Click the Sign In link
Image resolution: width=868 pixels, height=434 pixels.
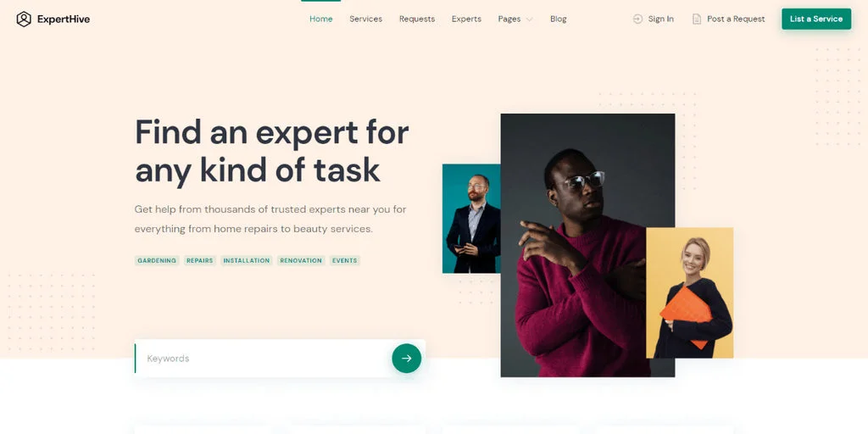(661, 19)
